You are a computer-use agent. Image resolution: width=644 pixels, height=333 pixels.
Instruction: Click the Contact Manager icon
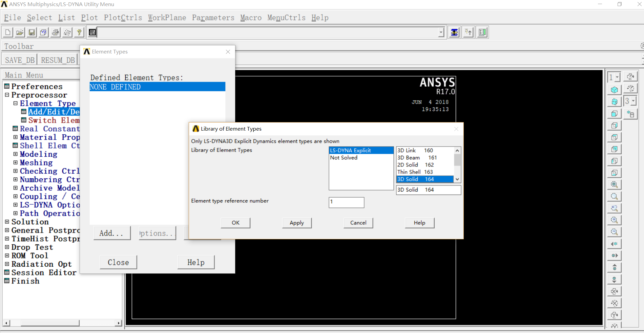click(x=482, y=32)
